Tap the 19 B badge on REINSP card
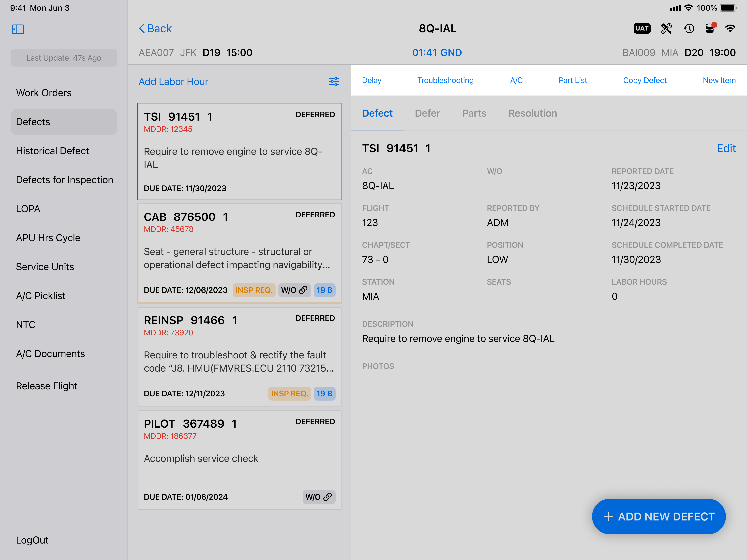The image size is (747, 560). click(324, 393)
